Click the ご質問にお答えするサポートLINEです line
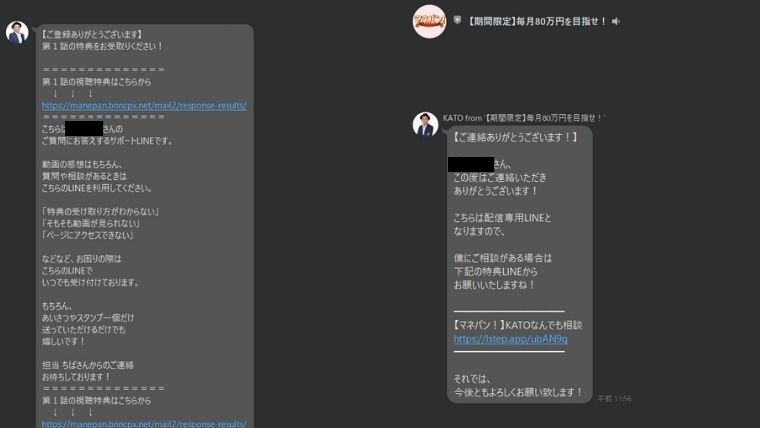The height and width of the screenshot is (428, 760). (x=107, y=141)
